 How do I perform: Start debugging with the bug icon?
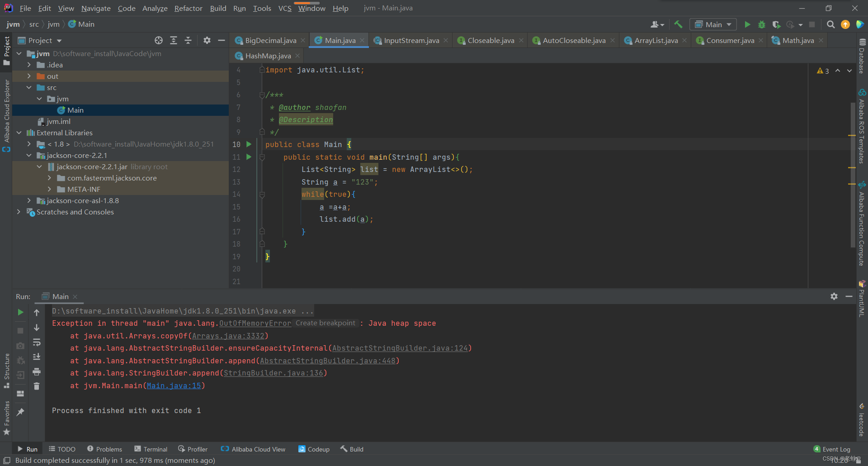tap(762, 24)
